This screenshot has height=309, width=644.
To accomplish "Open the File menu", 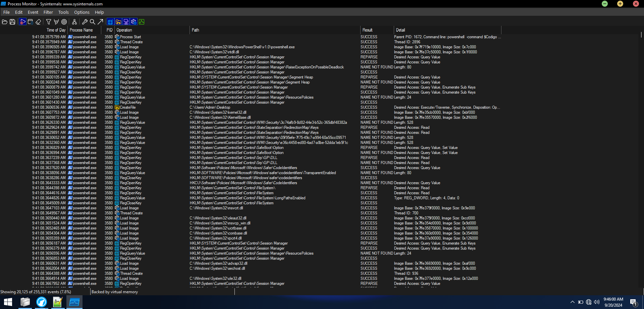I will pos(6,12).
